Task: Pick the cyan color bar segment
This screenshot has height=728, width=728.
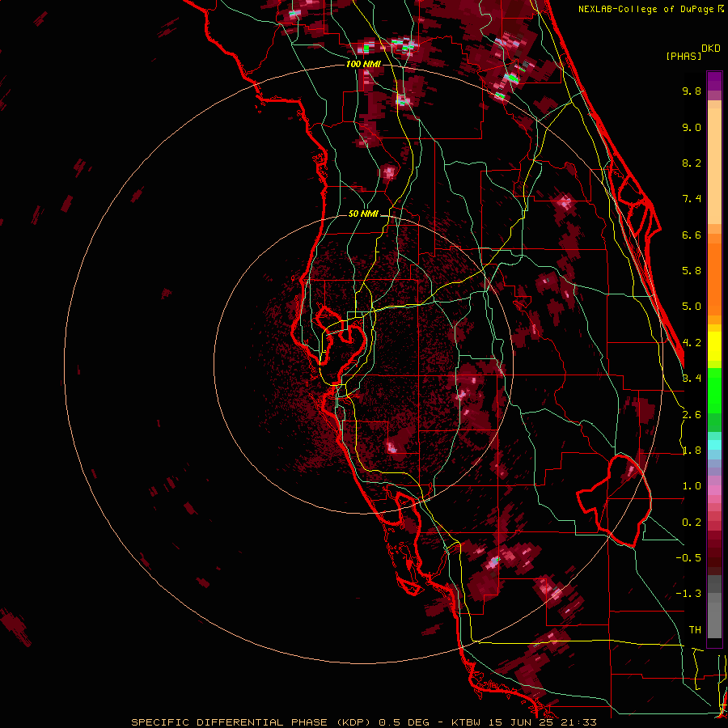Action: pos(714,445)
